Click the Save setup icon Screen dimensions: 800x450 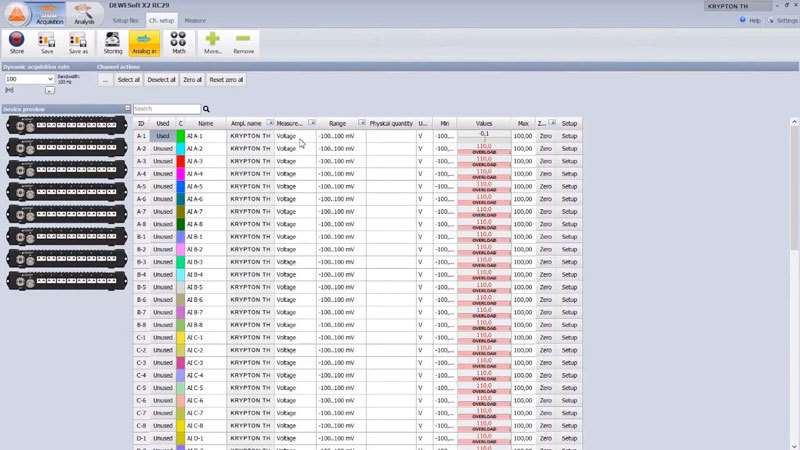click(x=47, y=43)
